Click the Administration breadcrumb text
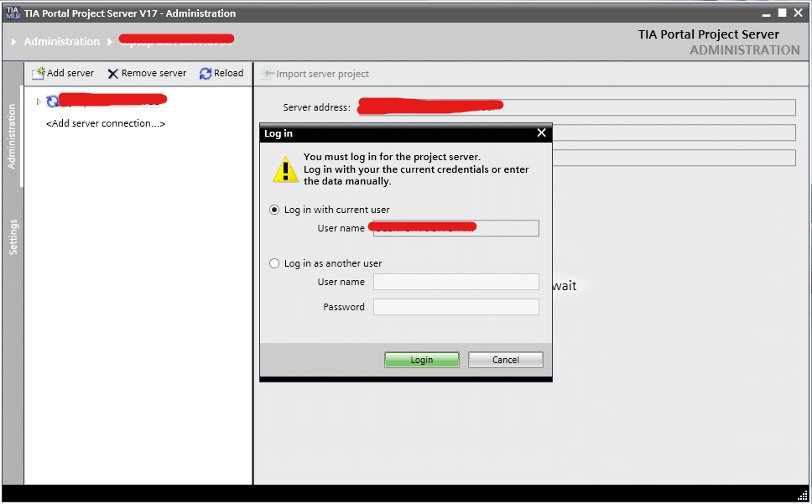Viewport: 812px width, 504px height. pyautogui.click(x=61, y=41)
